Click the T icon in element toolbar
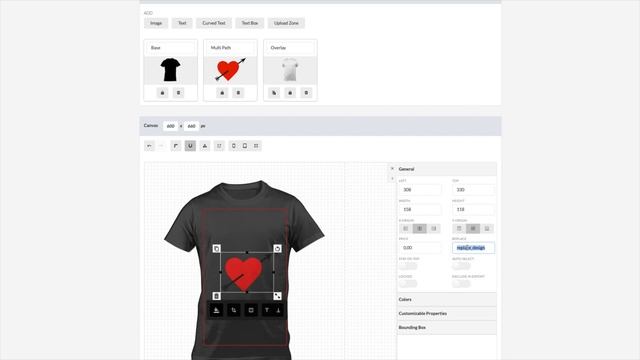 tap(267, 310)
